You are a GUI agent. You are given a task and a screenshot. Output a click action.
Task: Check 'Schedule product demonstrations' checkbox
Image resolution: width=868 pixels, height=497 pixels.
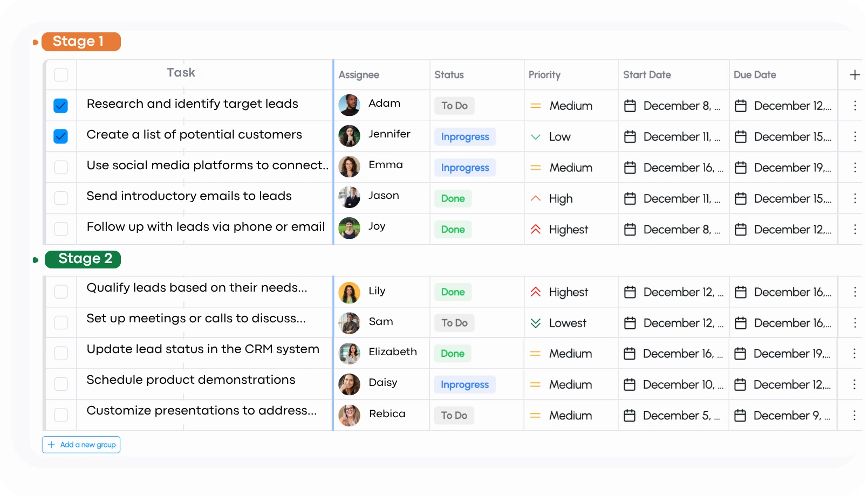tap(61, 384)
